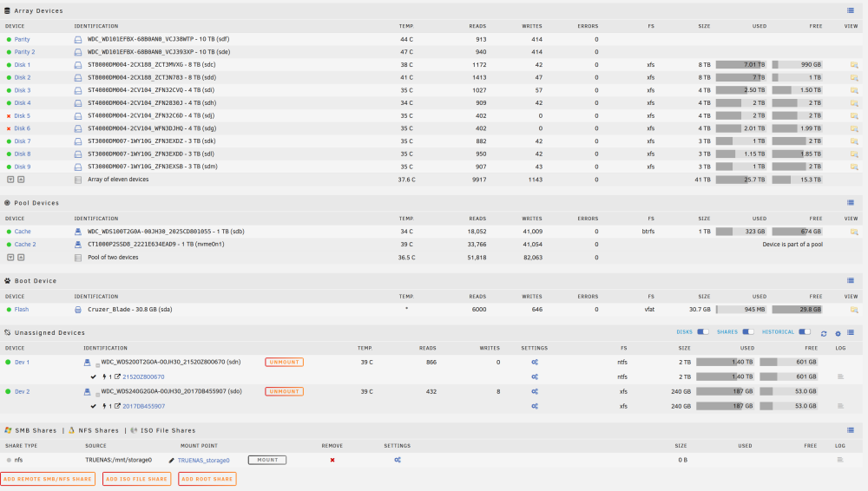Open Parity 2 device link
The image size is (868, 491).
(24, 52)
